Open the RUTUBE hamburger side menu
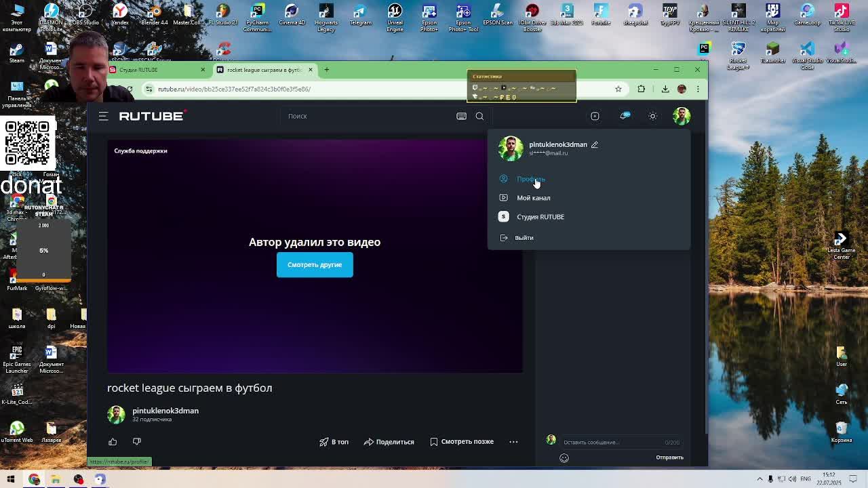Screen dimensions: 868x488 coord(103,116)
